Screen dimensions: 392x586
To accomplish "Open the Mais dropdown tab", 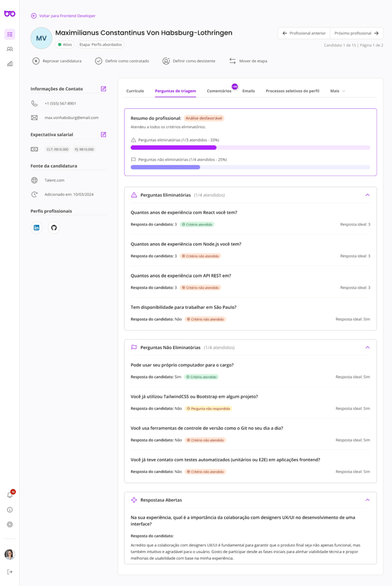I will click(x=338, y=91).
